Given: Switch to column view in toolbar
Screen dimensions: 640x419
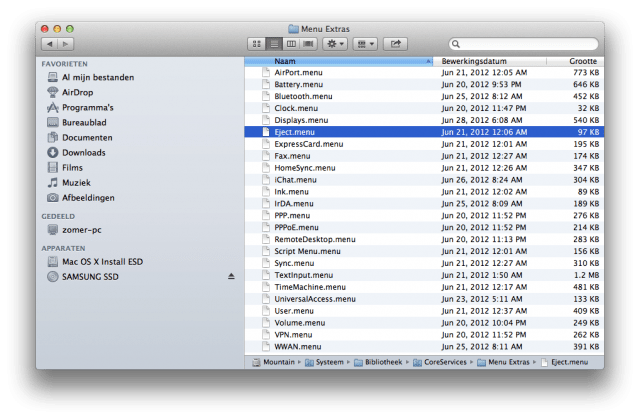Looking at the screenshot, I should (291, 44).
